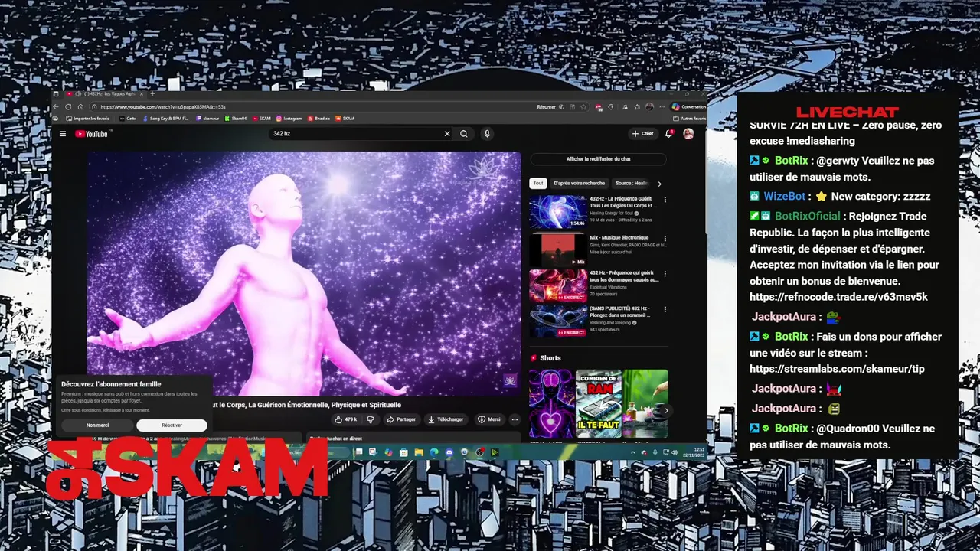This screenshot has height=551, width=980.
Task: Share the video via Partager
Action: (401, 419)
